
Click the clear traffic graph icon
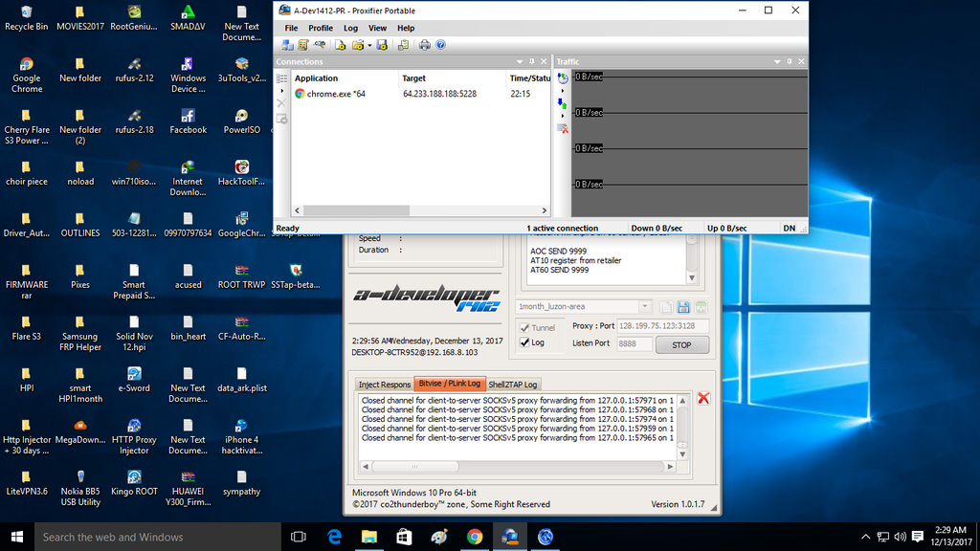point(563,128)
